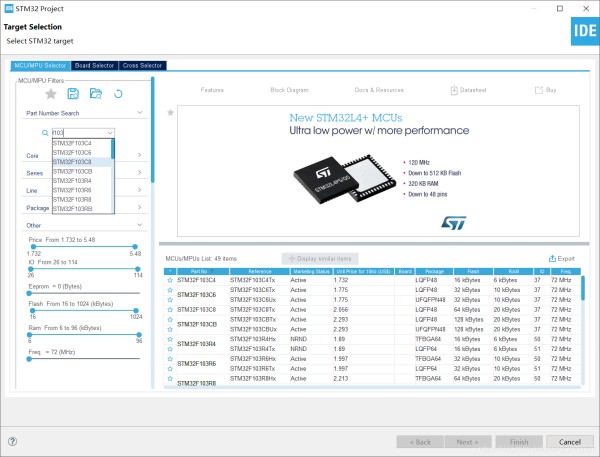Open the Block Diagram view

(289, 90)
